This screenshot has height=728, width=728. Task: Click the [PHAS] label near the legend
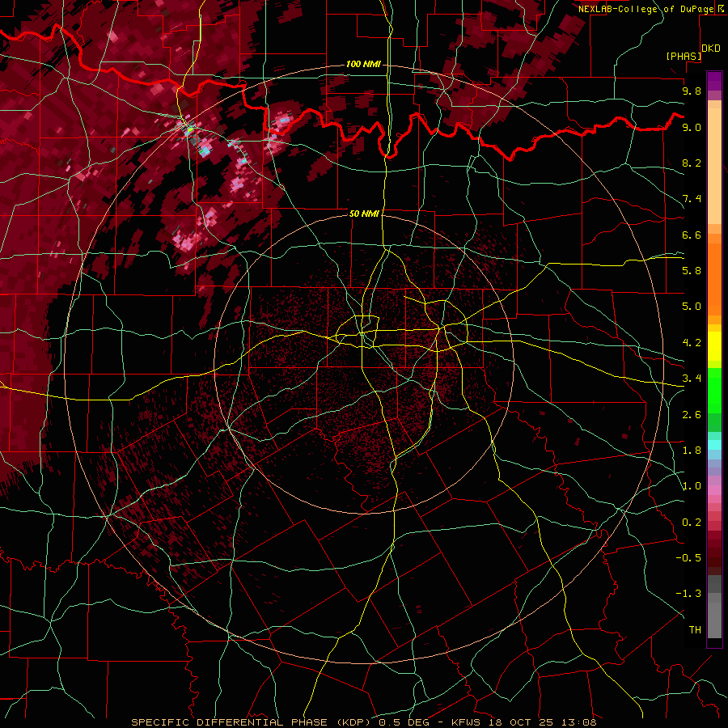click(x=684, y=57)
